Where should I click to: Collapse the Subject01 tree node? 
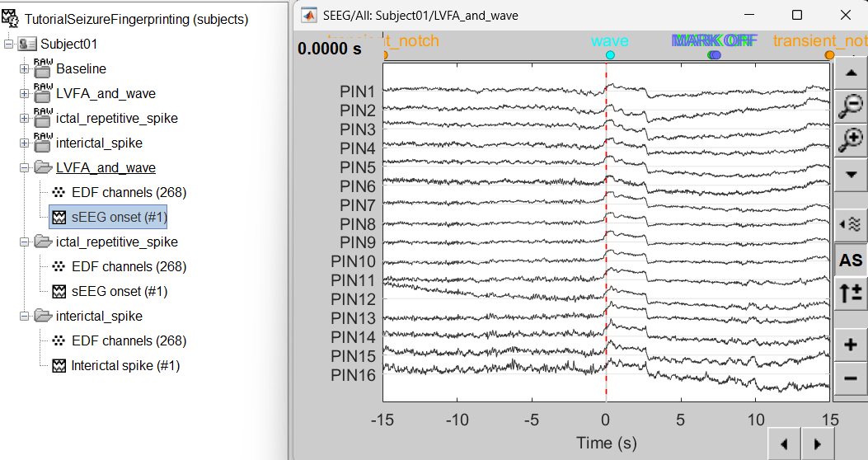pyautogui.click(x=8, y=45)
